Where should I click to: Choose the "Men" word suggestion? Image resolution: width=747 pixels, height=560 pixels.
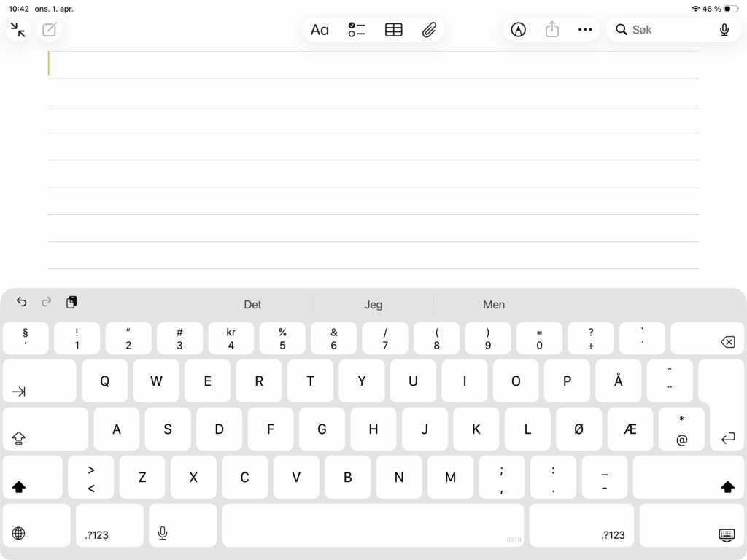pyautogui.click(x=494, y=305)
